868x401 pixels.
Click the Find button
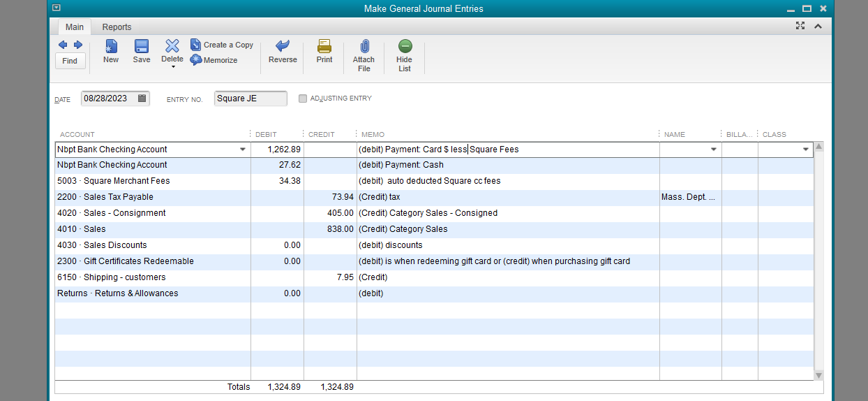click(x=70, y=61)
